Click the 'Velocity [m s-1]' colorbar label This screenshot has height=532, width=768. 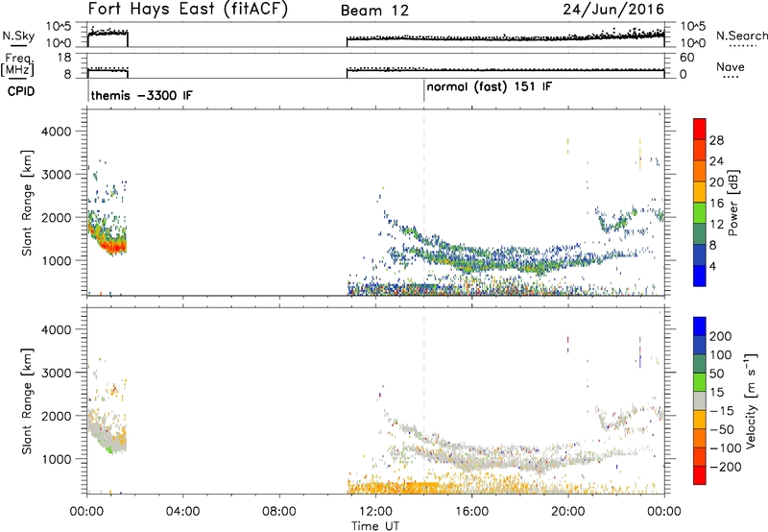(x=751, y=400)
